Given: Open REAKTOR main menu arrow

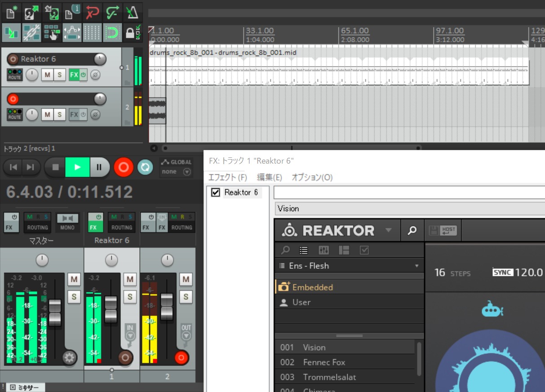Looking at the screenshot, I should coord(388,231).
